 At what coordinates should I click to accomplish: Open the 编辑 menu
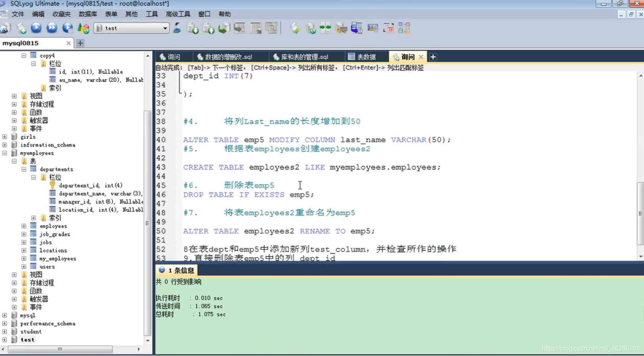pyautogui.click(x=38, y=14)
